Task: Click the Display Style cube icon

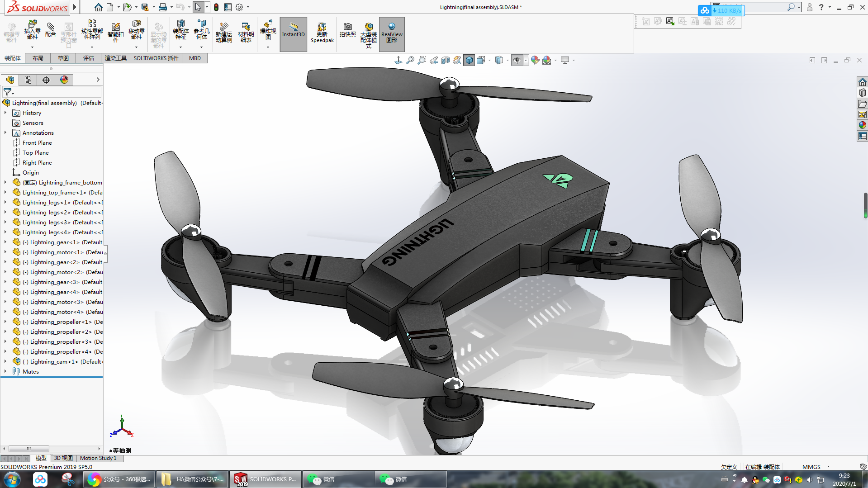Action: click(499, 60)
